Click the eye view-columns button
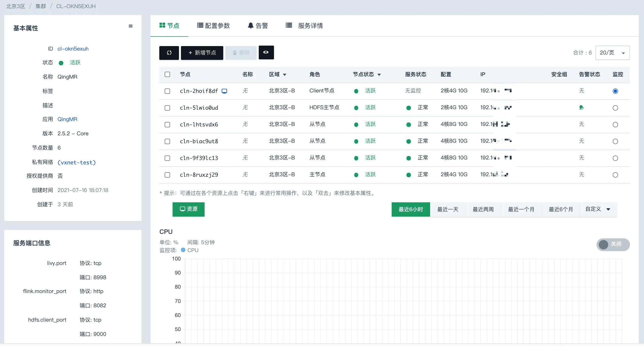Viewport: 644px width, 346px height. click(x=266, y=52)
